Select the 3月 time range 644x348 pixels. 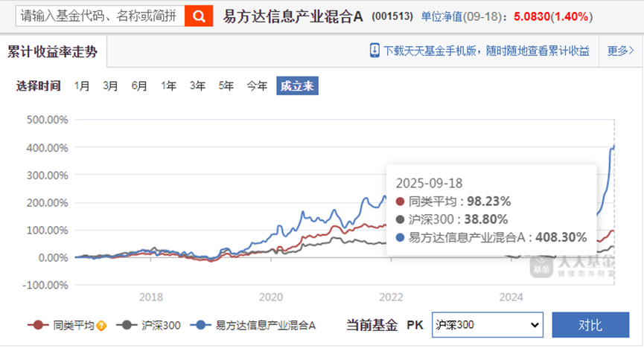(110, 86)
